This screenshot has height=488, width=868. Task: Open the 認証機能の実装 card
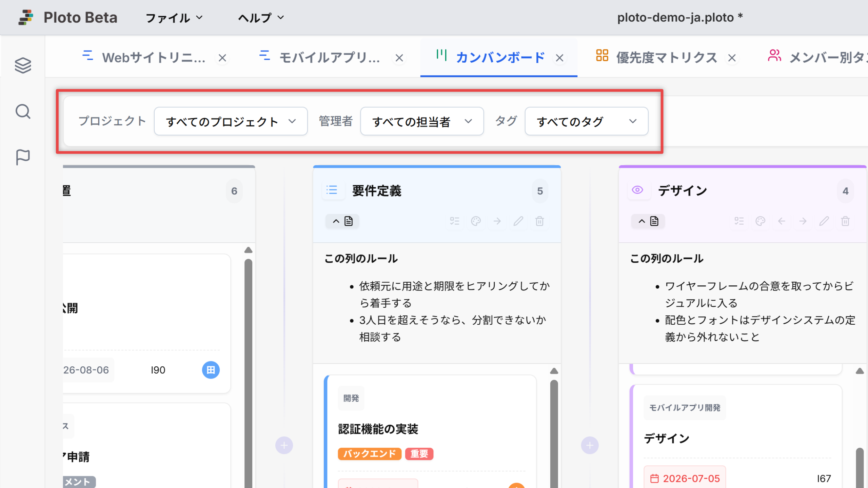click(x=378, y=429)
